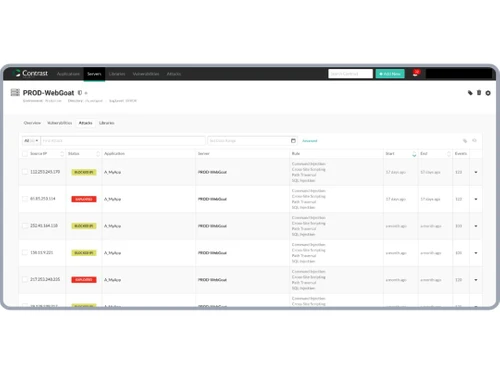Go to Libraries in the top navigation bar
This screenshot has width=500, height=375.
(117, 74)
